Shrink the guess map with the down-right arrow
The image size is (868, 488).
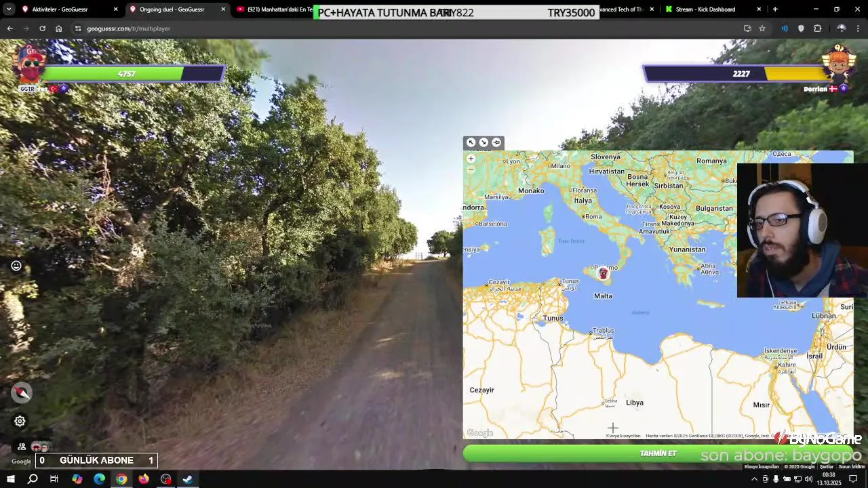[484, 142]
